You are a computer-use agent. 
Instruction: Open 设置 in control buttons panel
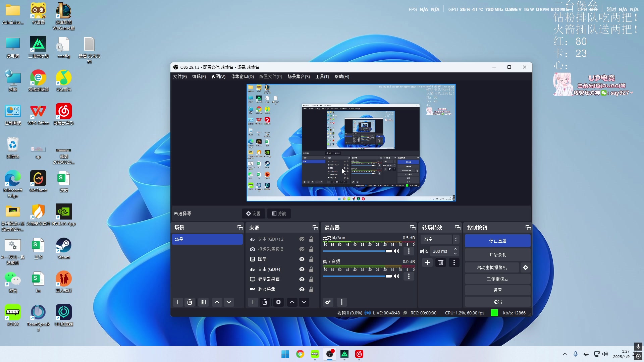pyautogui.click(x=498, y=290)
